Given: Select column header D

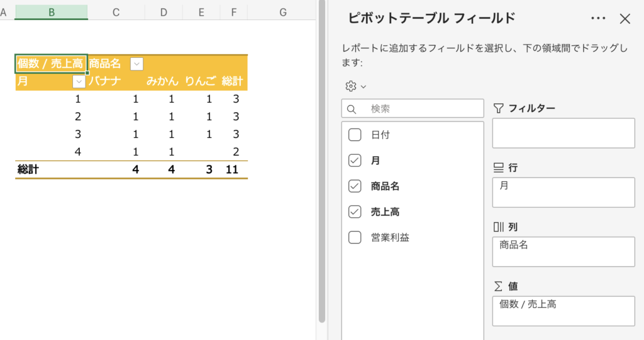Looking at the screenshot, I should pyautogui.click(x=164, y=12).
